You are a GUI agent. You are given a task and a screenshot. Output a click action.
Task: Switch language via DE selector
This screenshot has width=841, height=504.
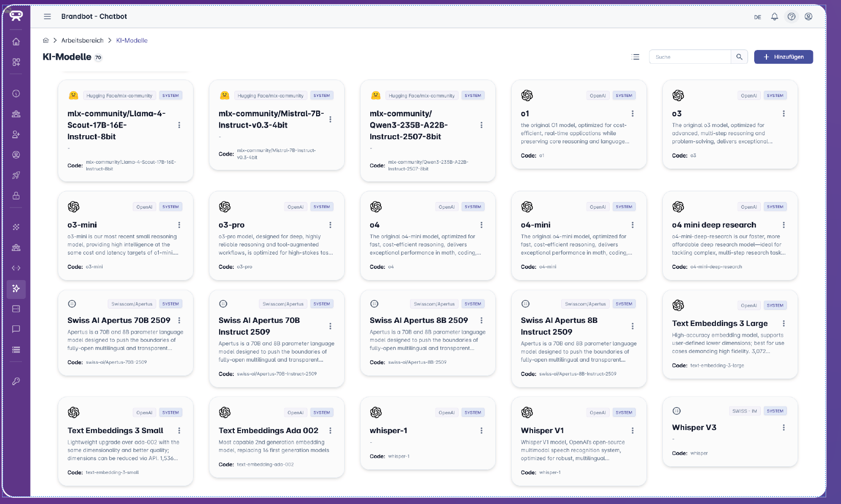coord(757,17)
